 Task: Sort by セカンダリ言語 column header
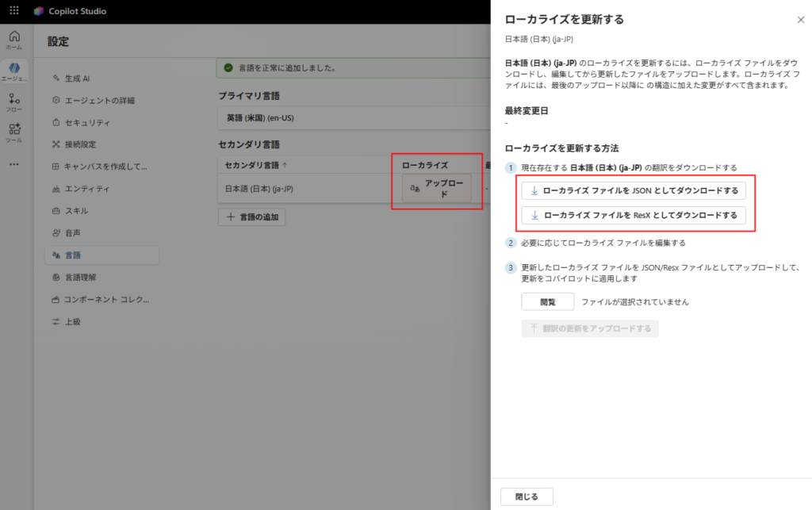click(x=256, y=165)
